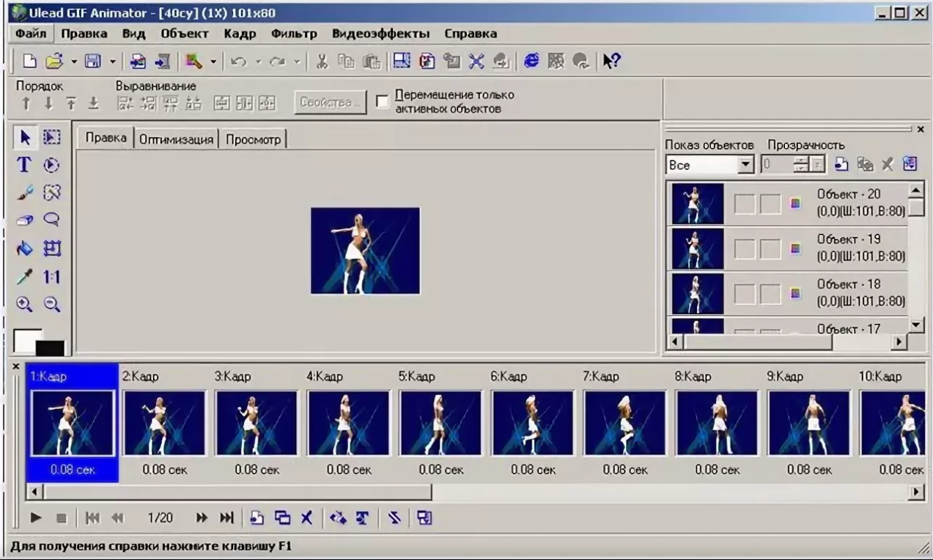
Task: Stop the animation playback
Action: point(62,518)
